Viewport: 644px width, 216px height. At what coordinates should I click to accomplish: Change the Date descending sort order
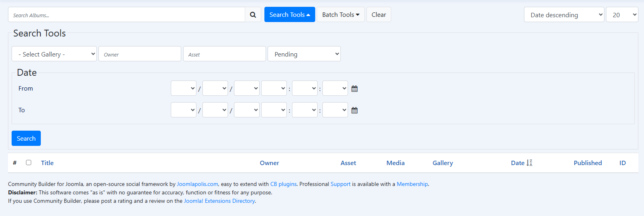[564, 15]
